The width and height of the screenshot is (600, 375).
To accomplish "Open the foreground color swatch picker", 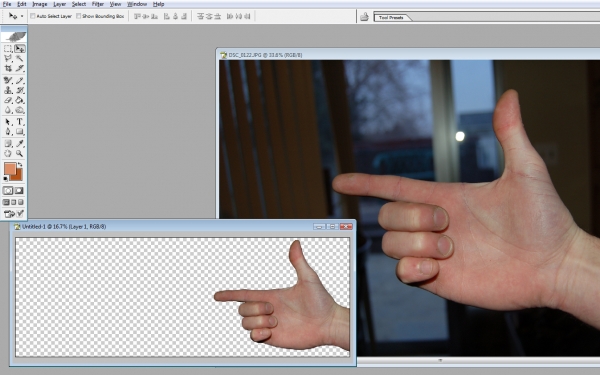I will (10, 168).
